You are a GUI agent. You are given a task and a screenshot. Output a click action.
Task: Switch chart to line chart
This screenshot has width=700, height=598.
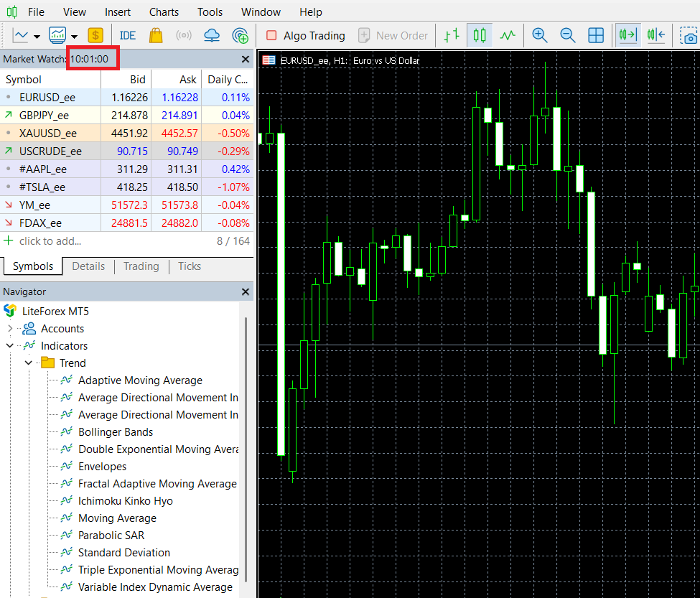(507, 35)
